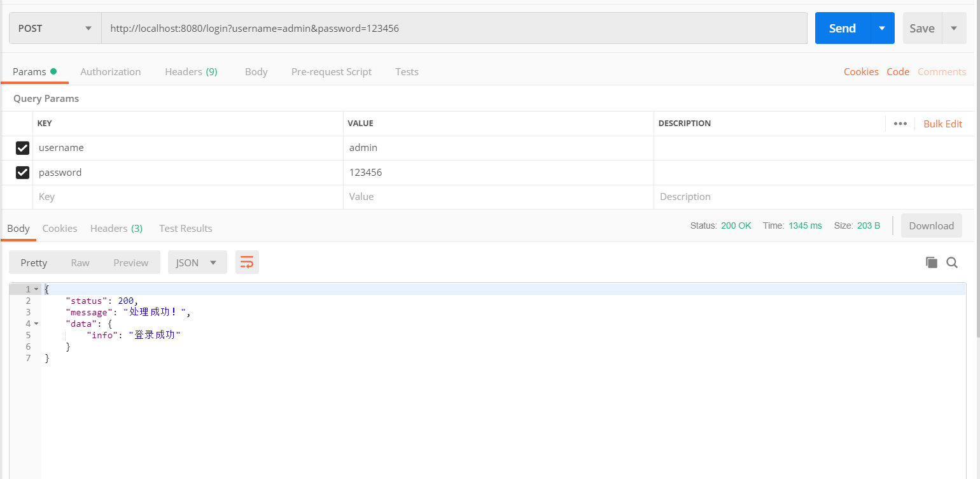Click the "info" line in response
Viewport: 980px width, 479px height.
[134, 335]
